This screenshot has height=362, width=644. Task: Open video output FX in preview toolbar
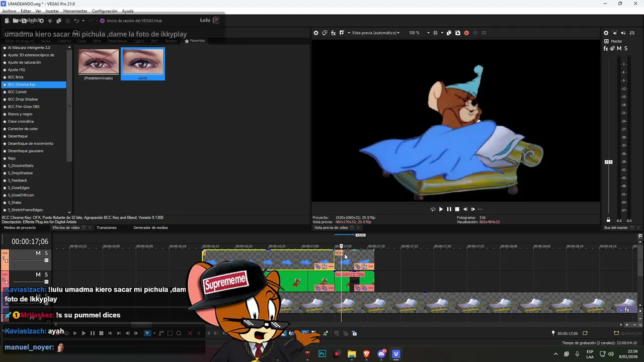point(333,33)
